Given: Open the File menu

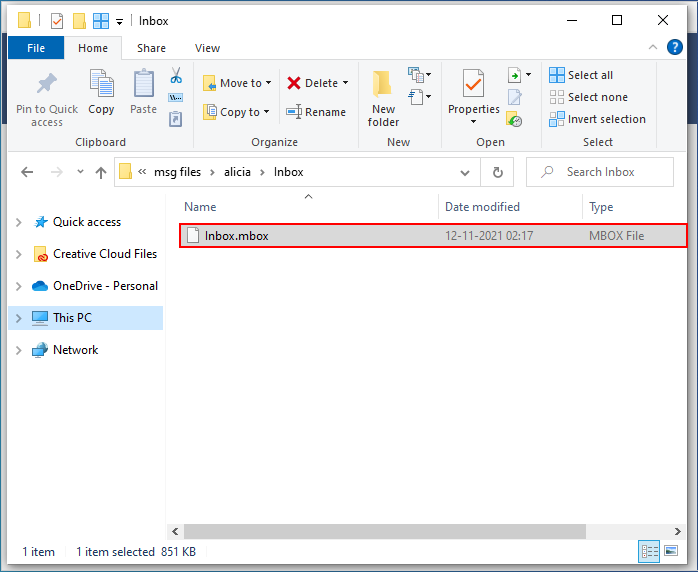Looking at the screenshot, I should (x=36, y=48).
